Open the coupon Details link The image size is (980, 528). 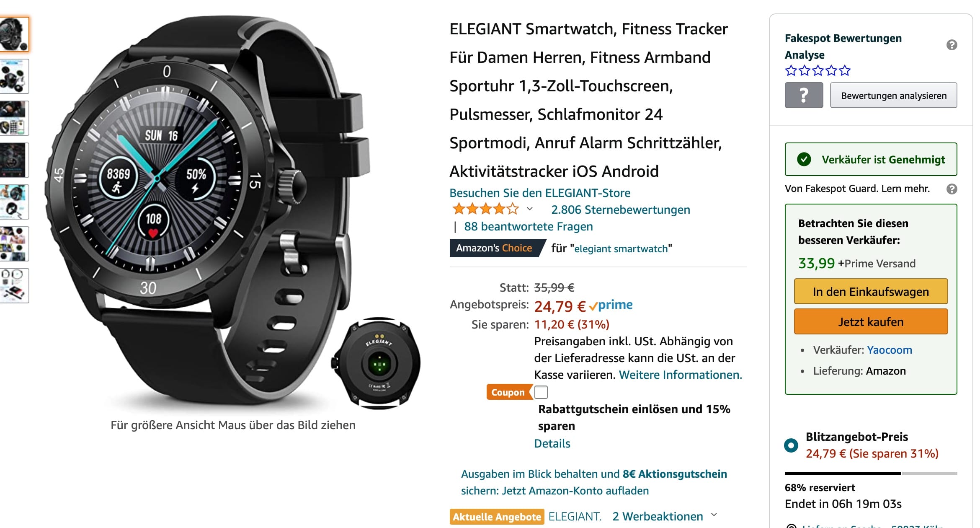(x=552, y=443)
